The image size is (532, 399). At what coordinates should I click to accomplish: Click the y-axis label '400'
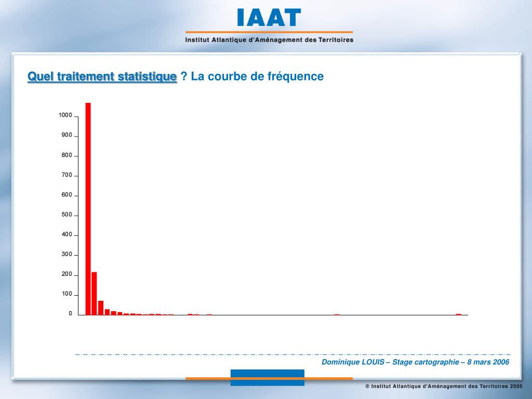67,234
